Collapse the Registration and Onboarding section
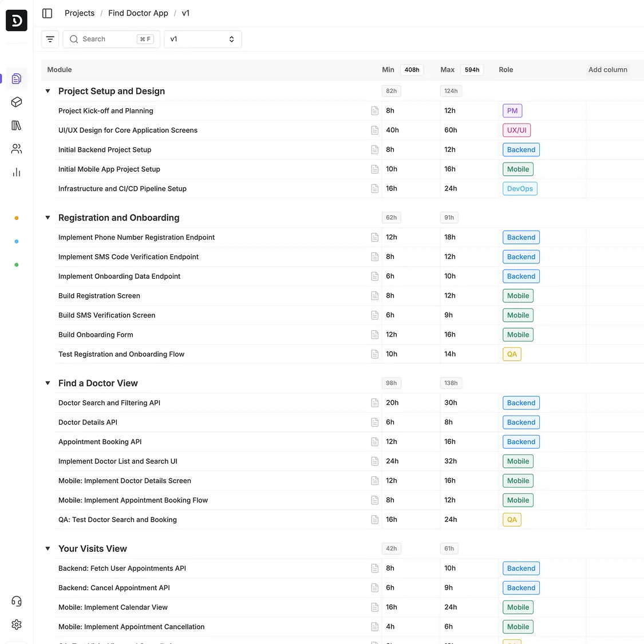The image size is (644, 644). click(x=48, y=218)
